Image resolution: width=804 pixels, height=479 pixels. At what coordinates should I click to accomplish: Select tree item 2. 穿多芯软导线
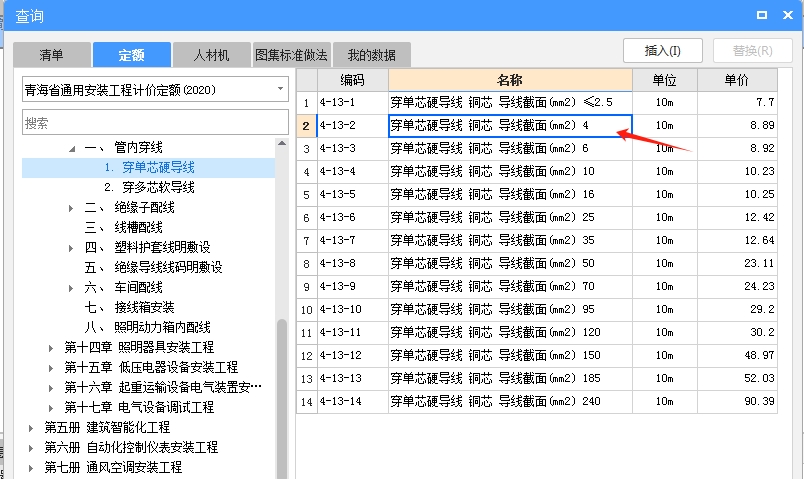point(149,188)
